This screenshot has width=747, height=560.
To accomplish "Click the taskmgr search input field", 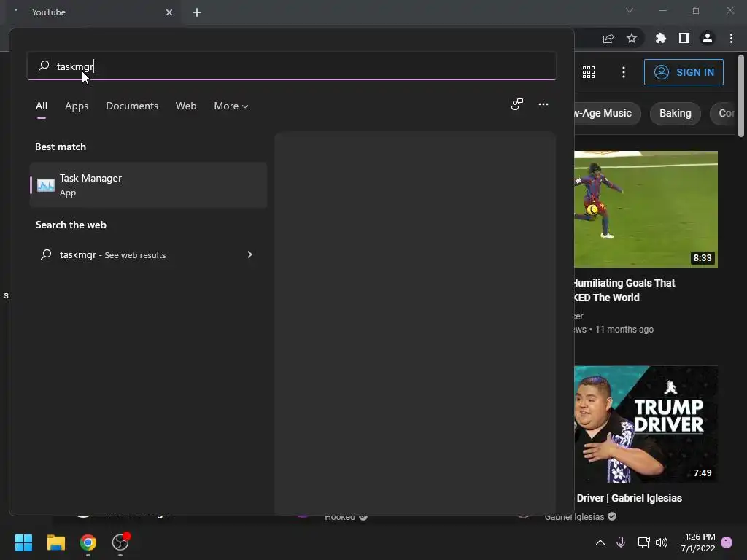I will [x=292, y=66].
